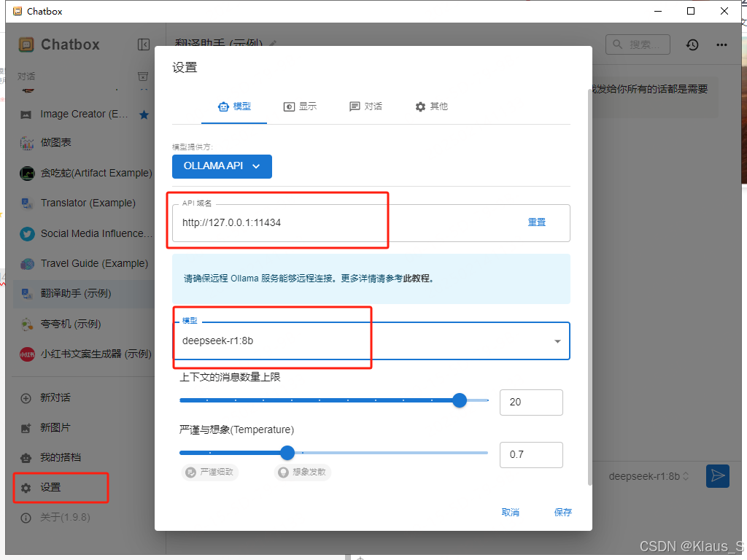Click the 小红书 red avatar icon
This screenshot has width=747, height=560.
click(27, 354)
